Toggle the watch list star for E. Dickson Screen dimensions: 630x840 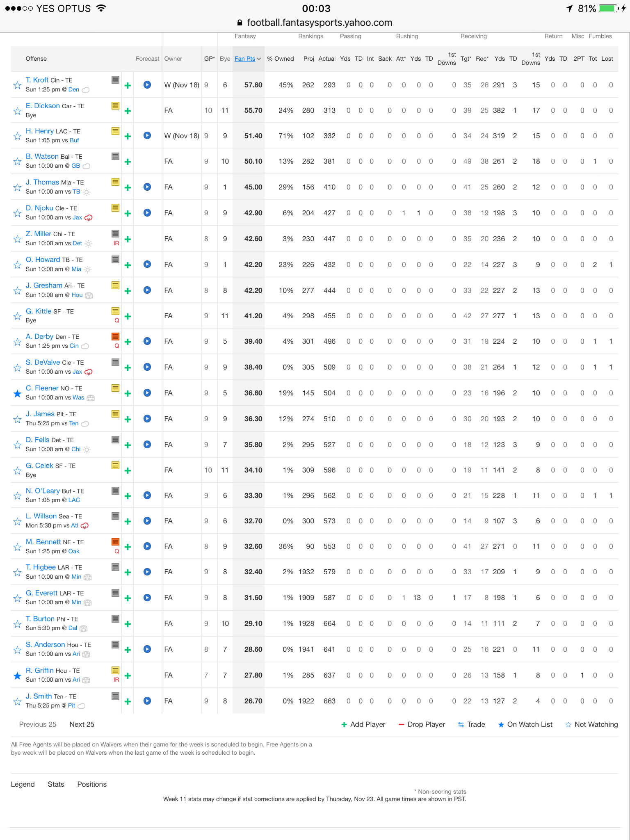(x=17, y=111)
